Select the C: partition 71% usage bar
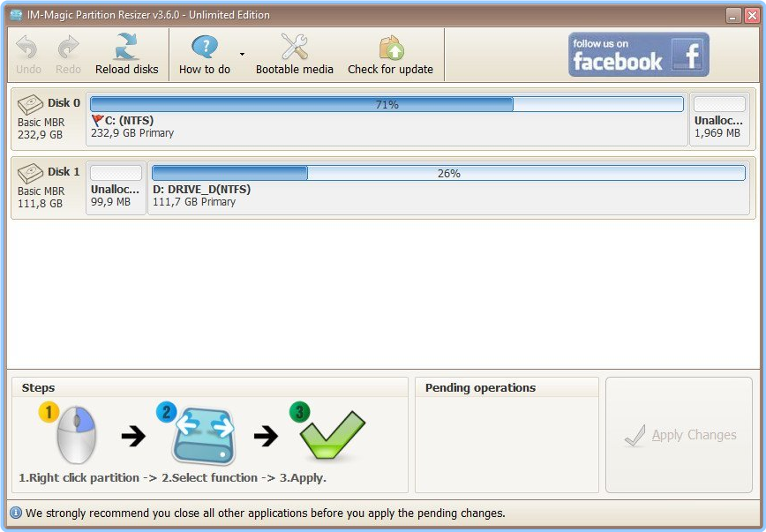Screen dimensions: 766x532 pos(387,104)
